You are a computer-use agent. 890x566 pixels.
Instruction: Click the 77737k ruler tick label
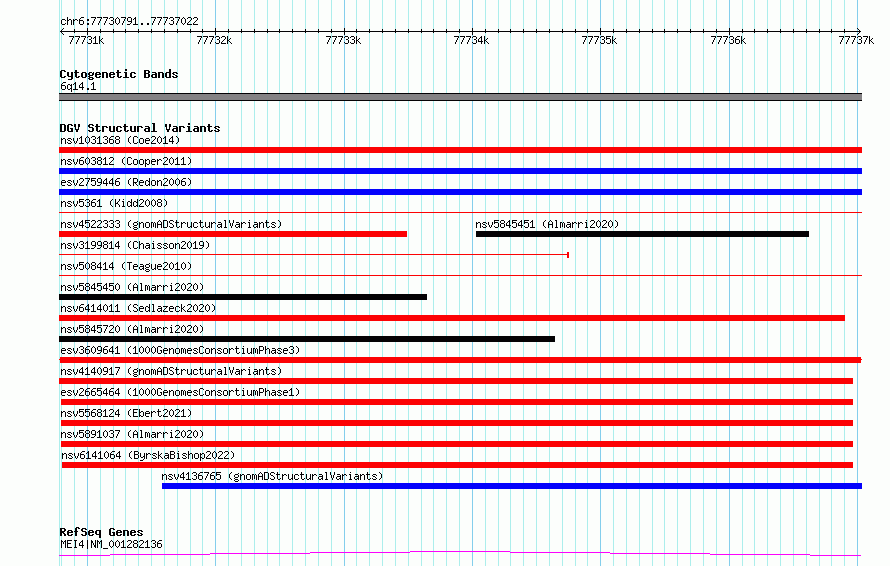coord(856,40)
